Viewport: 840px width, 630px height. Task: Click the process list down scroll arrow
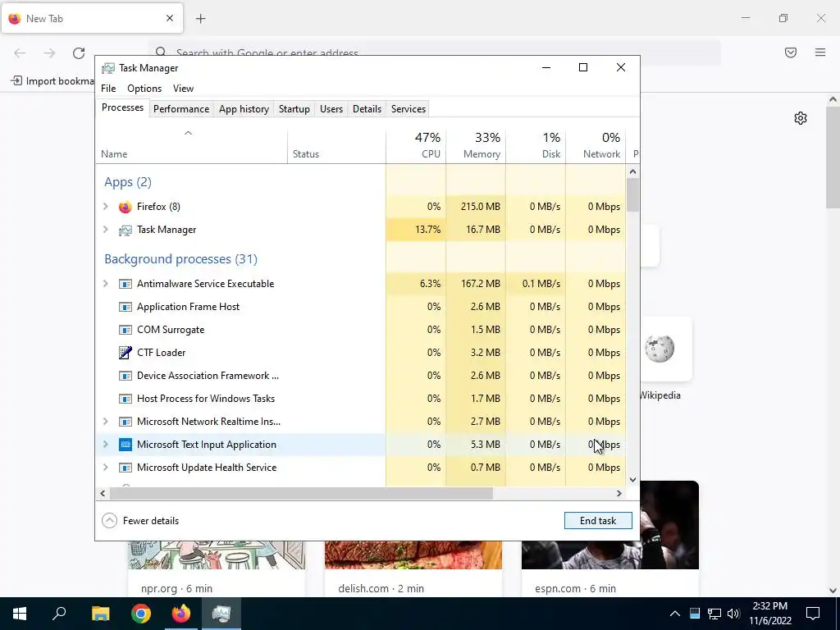(632, 479)
